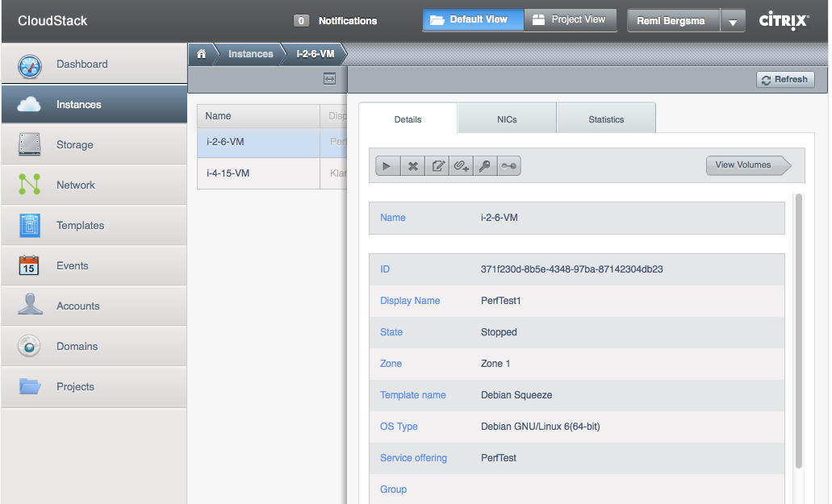Click the details panel vertical scrollbar

[x=799, y=331]
